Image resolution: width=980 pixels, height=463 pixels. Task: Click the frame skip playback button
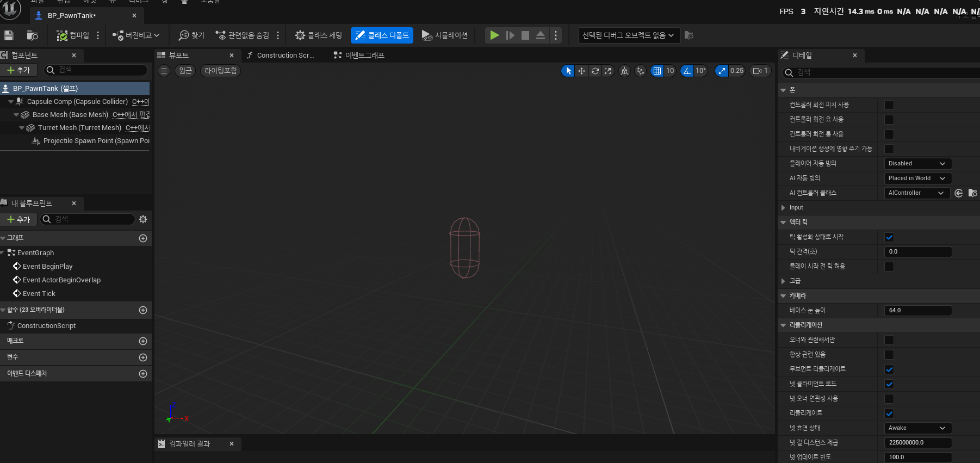(x=510, y=35)
